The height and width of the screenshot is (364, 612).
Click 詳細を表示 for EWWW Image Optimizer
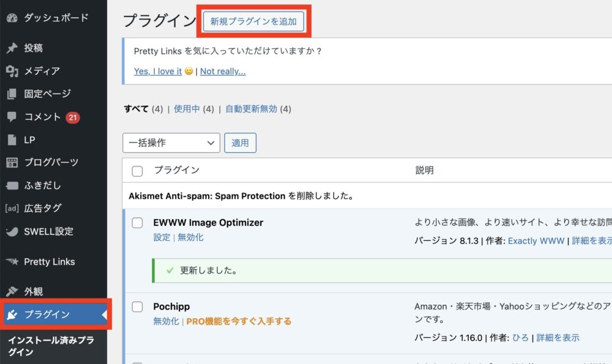[592, 240]
